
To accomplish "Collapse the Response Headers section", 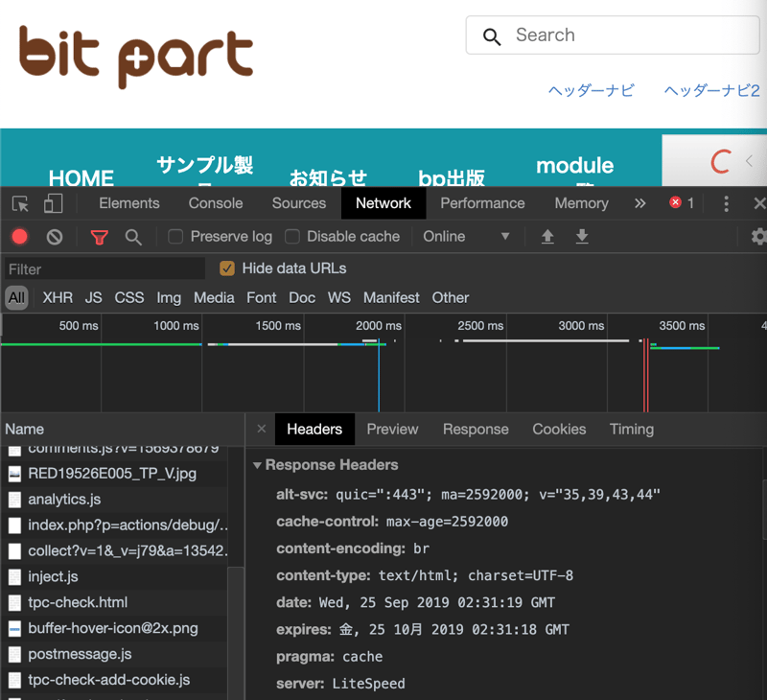I will (x=257, y=465).
